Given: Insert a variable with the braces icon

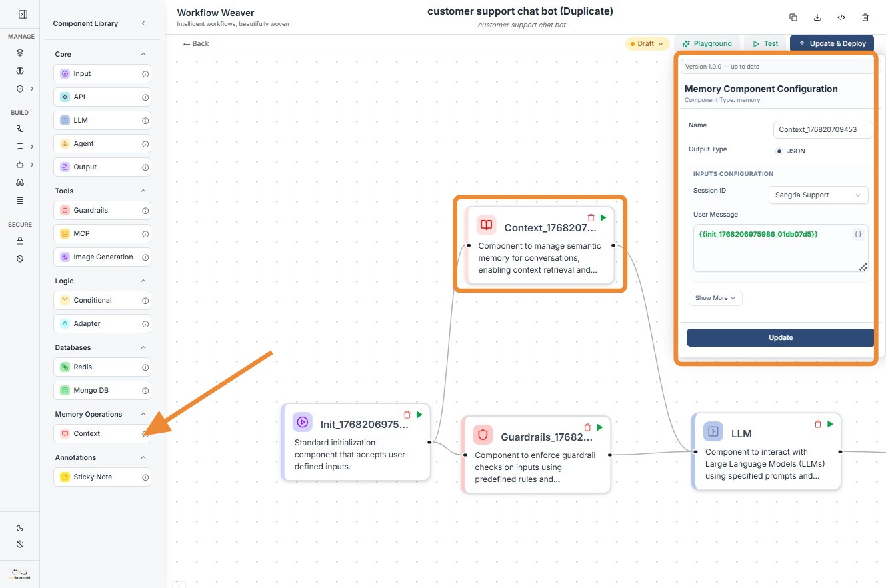Looking at the screenshot, I should (858, 235).
